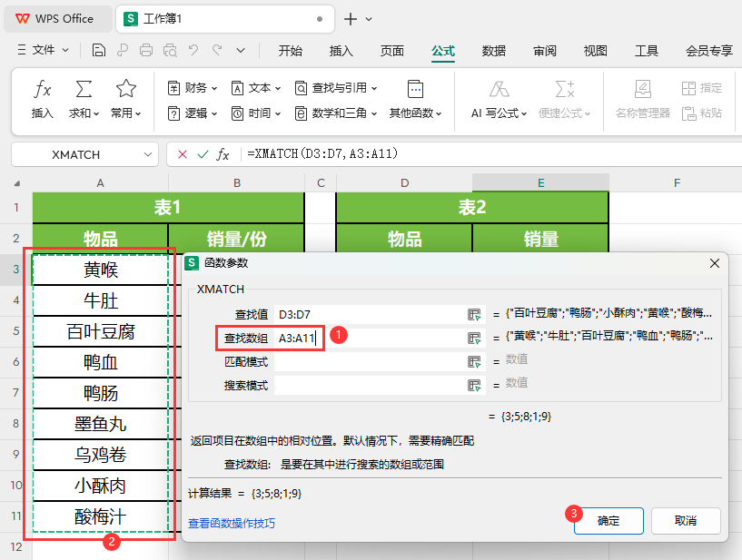This screenshot has height=560, width=742.
Task: Click the 指定 names button
Action: [x=702, y=88]
